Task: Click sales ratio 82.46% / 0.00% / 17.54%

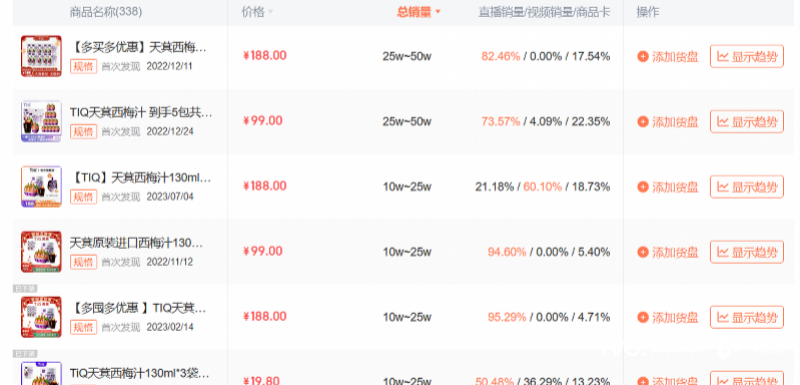Action: (x=545, y=56)
